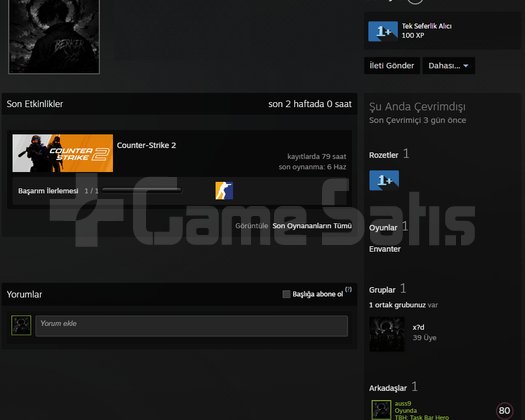This screenshot has width=525, height=420.
Task: Click your avatar beside comment box
Action: click(21, 325)
